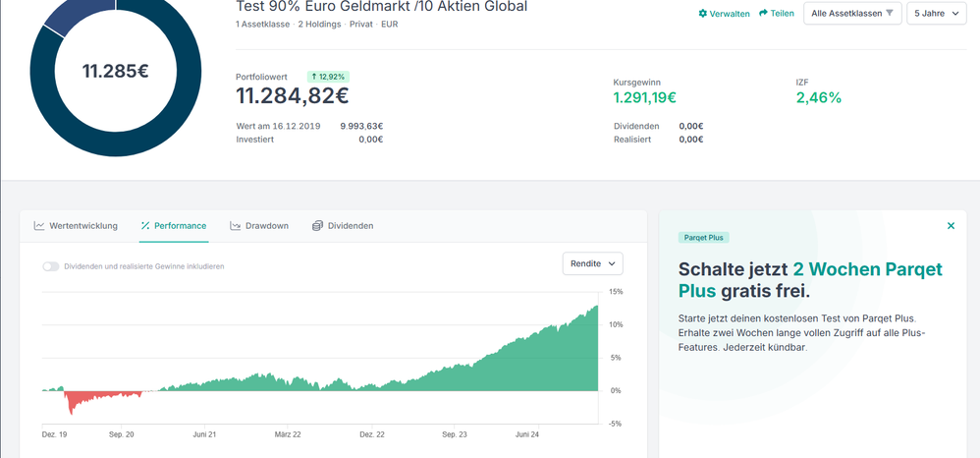Click the Parqet Plus label badge
This screenshot has width=980, height=458.
coord(703,238)
